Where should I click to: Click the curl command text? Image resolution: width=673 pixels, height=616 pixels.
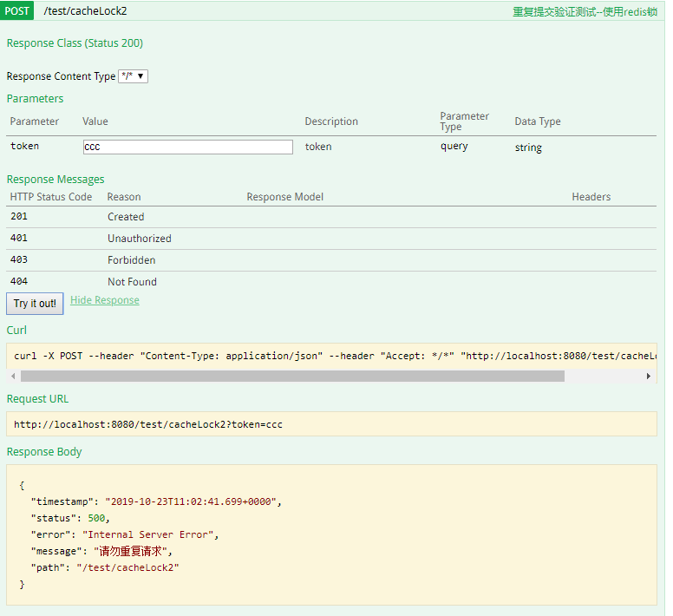coord(335,356)
